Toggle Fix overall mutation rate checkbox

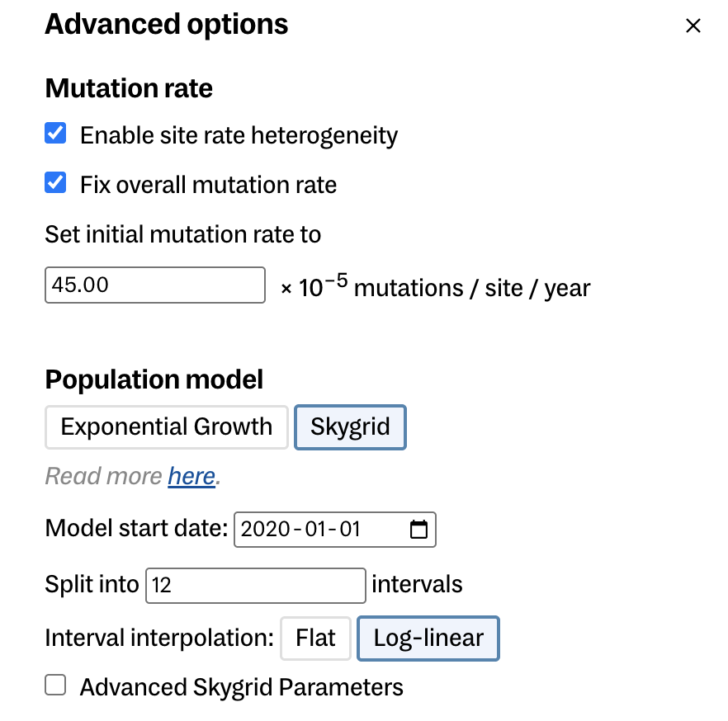point(55,182)
